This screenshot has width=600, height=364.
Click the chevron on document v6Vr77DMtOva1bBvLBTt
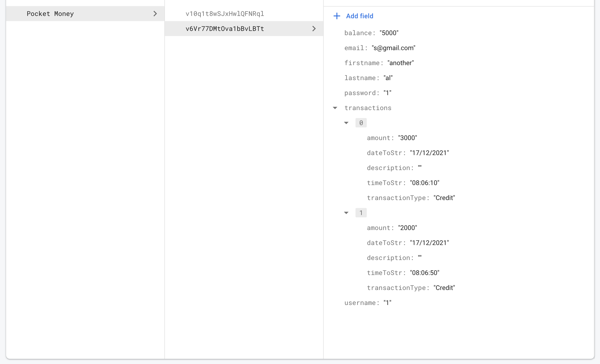coord(314,29)
